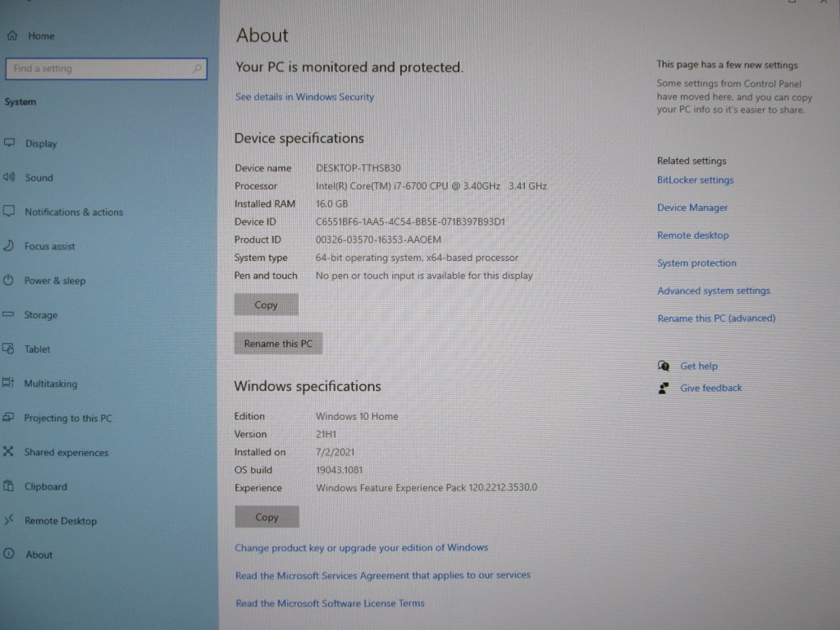Click Change product key or upgrade link
The width and height of the screenshot is (840, 630).
pyautogui.click(x=362, y=547)
